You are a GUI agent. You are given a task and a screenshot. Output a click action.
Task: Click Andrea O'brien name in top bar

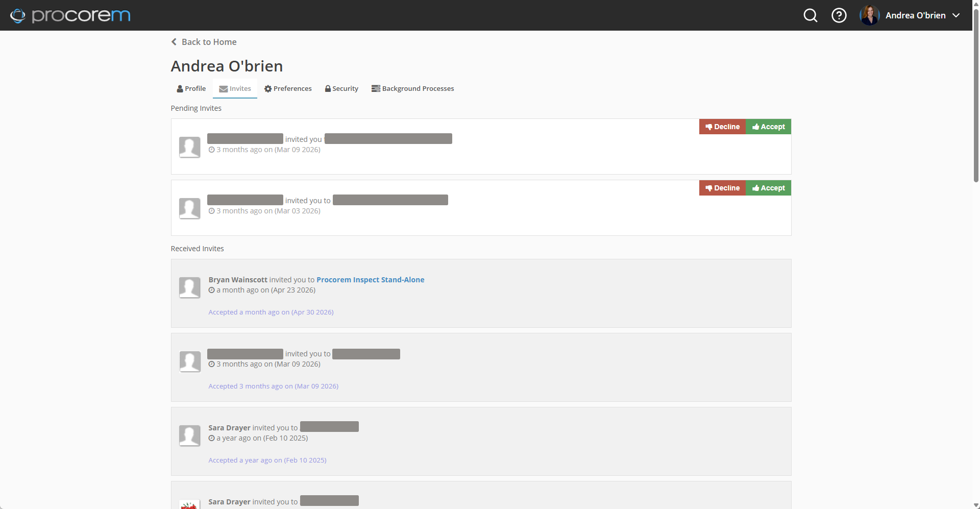point(916,15)
